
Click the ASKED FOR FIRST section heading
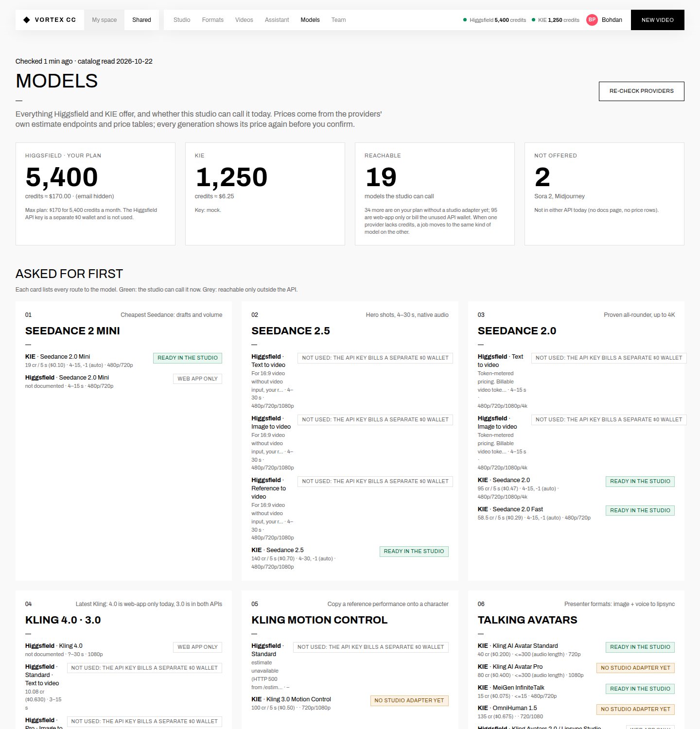[x=69, y=274]
